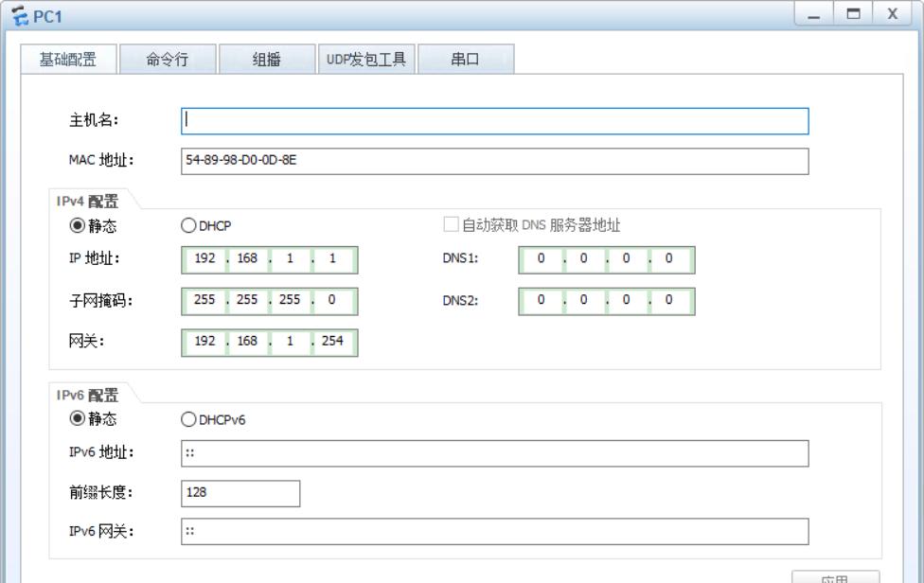This screenshot has height=583, width=924.
Task: Click the PC1 app icon in title bar
Action: (20, 16)
